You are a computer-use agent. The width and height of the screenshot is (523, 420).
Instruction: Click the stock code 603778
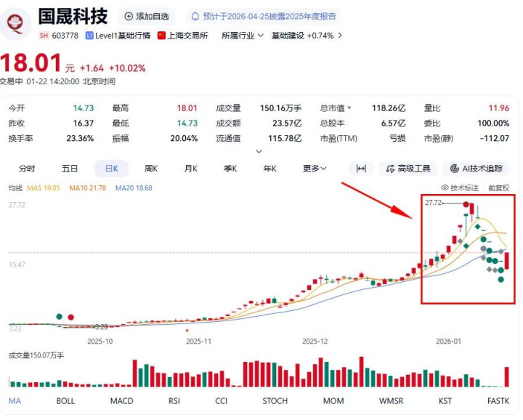pyautogui.click(x=65, y=36)
